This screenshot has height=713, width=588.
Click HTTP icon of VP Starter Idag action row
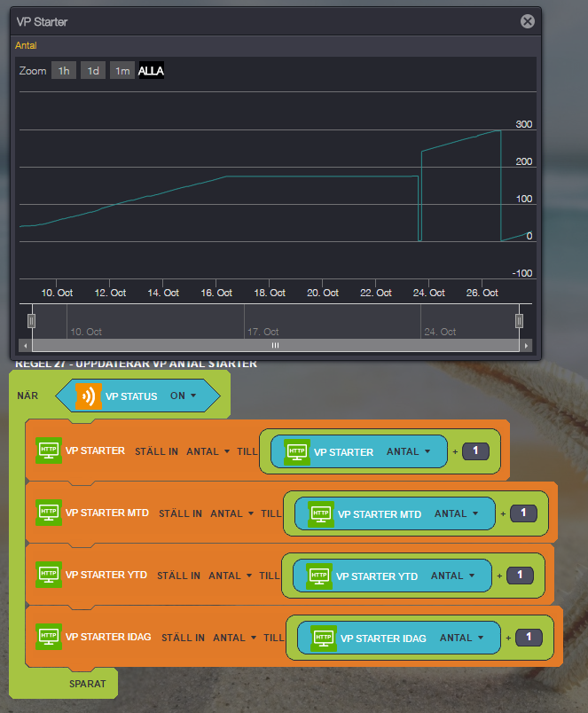[x=48, y=637]
